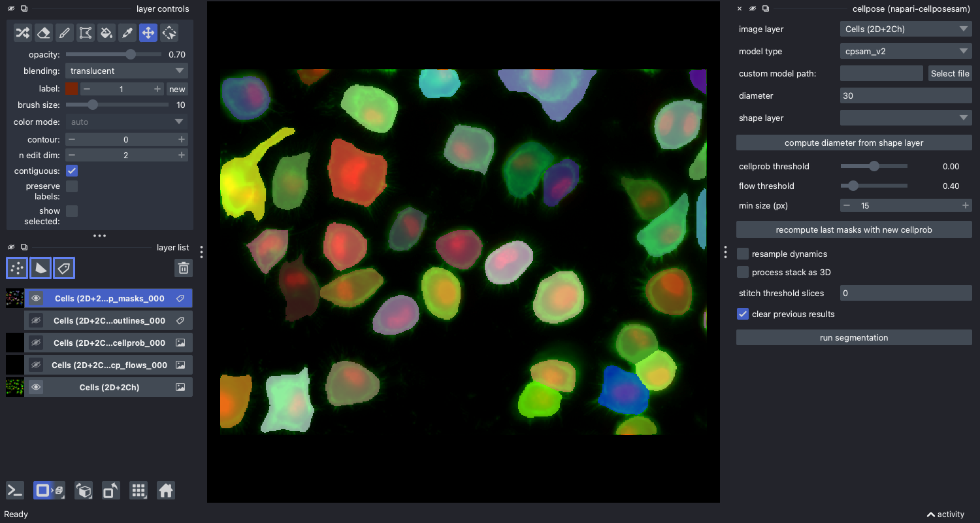The height and width of the screenshot is (523, 980).
Task: Click the run segmentation button
Action: pyautogui.click(x=854, y=338)
